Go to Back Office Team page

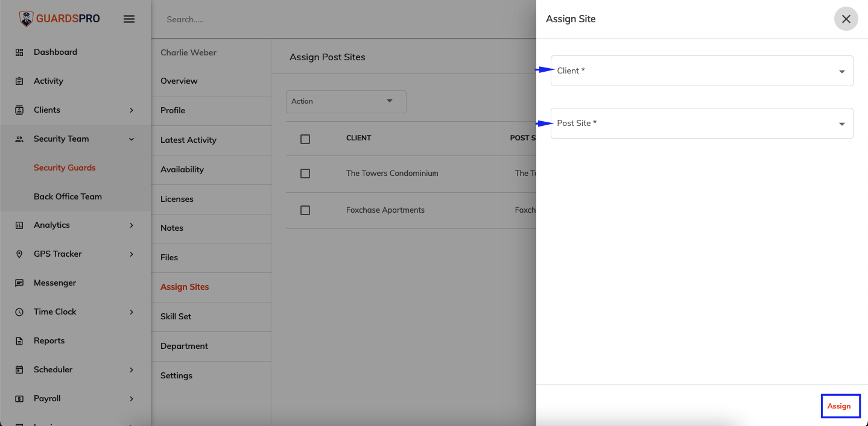pos(68,196)
